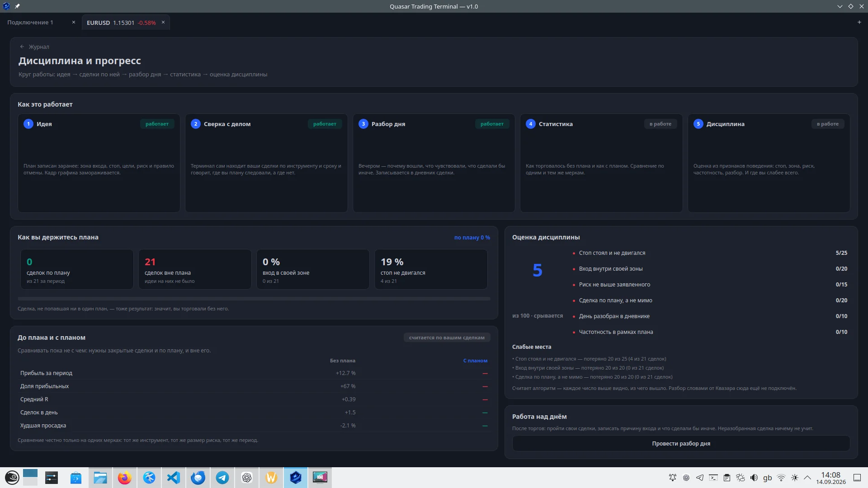Click the С планом column header
Screen dimensions: 868x488
click(475, 361)
